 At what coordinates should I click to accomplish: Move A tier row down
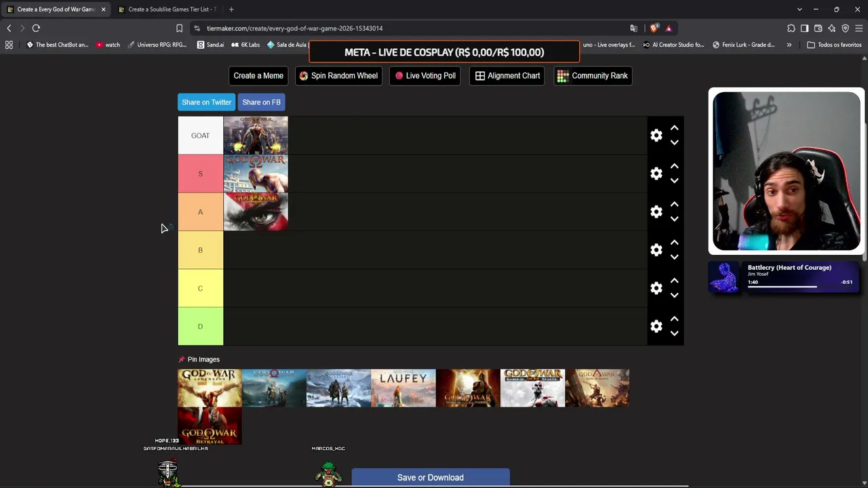(x=674, y=219)
